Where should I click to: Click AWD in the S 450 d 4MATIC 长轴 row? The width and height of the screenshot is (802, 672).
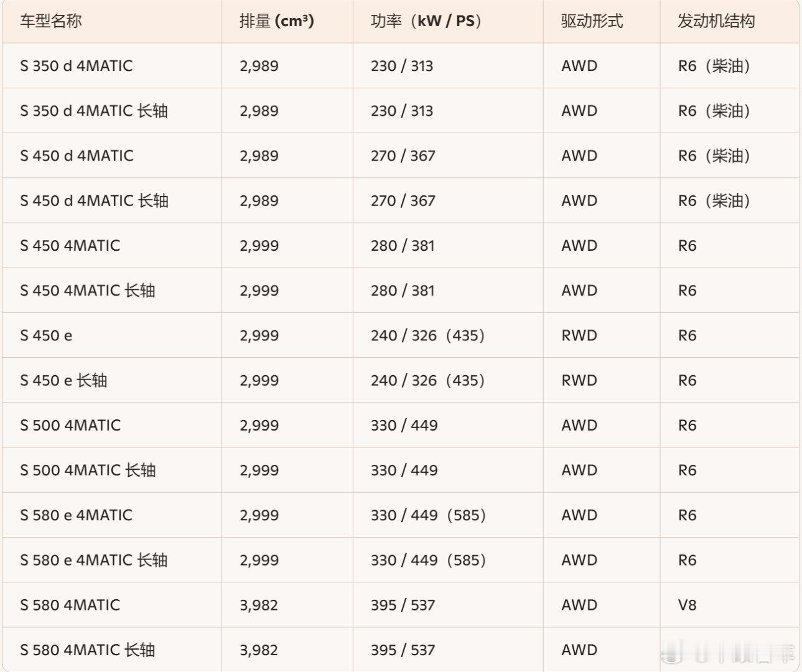579,200
